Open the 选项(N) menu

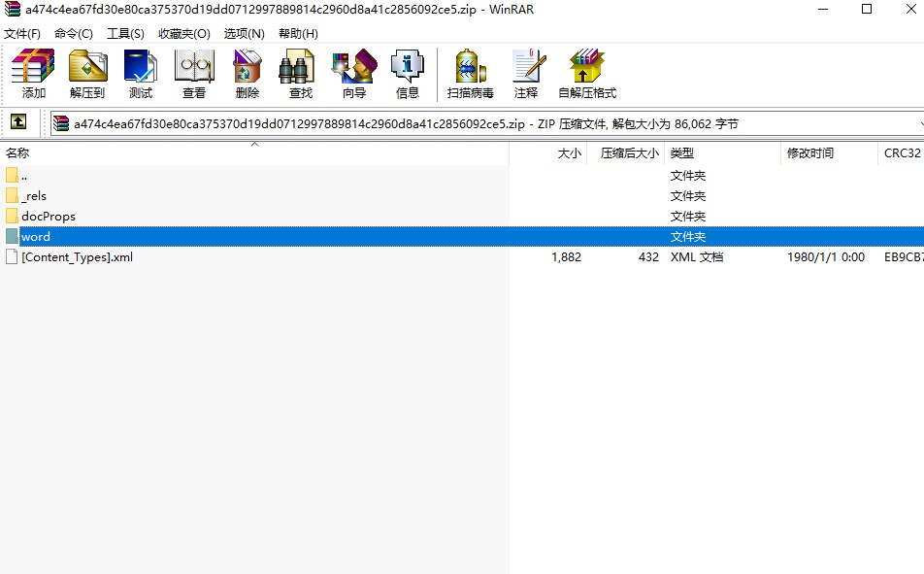244,34
